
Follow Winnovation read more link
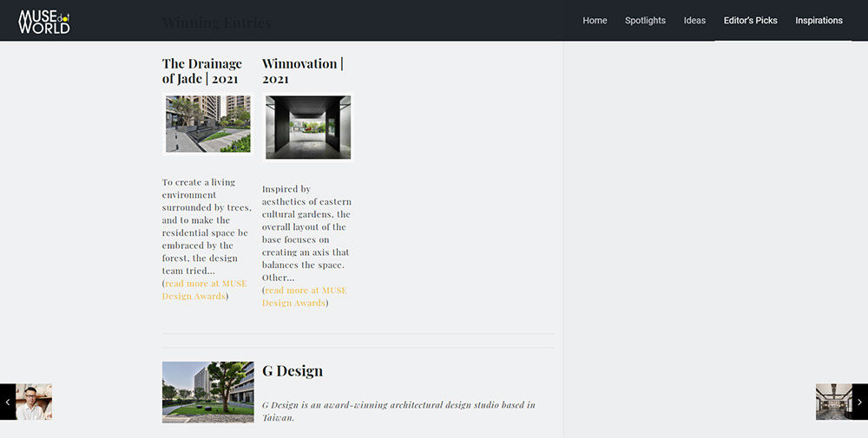pos(305,297)
